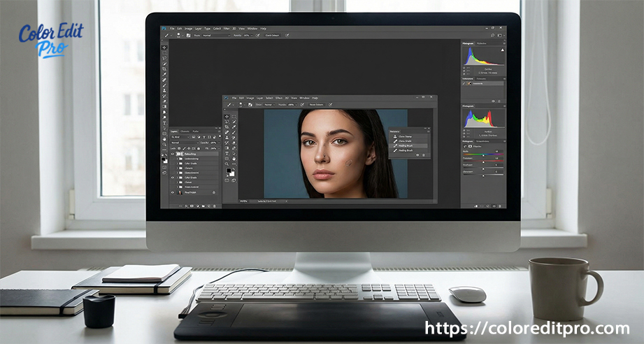The width and height of the screenshot is (644, 344).
Task: Open blend Mode dropdown in main options bar
Action: coord(217,35)
